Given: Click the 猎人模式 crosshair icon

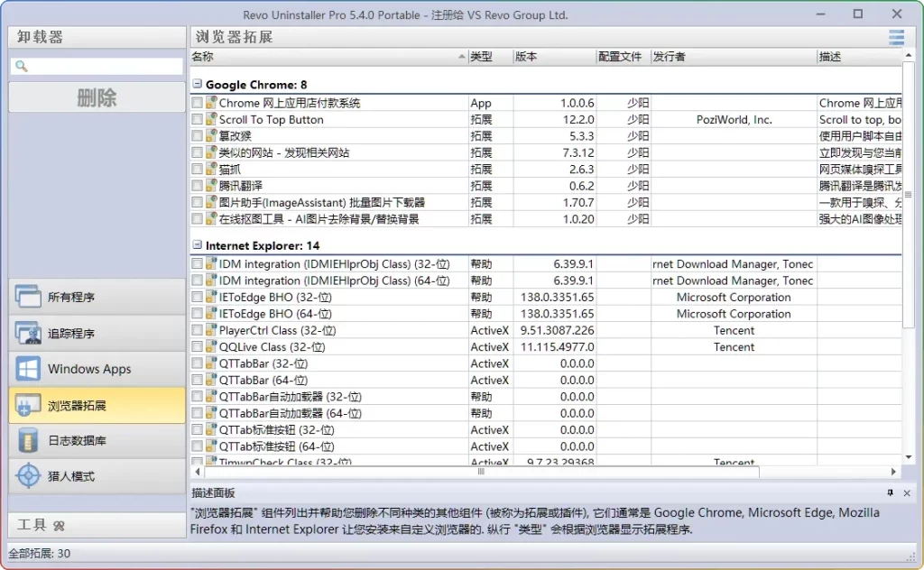Looking at the screenshot, I should coord(28,476).
